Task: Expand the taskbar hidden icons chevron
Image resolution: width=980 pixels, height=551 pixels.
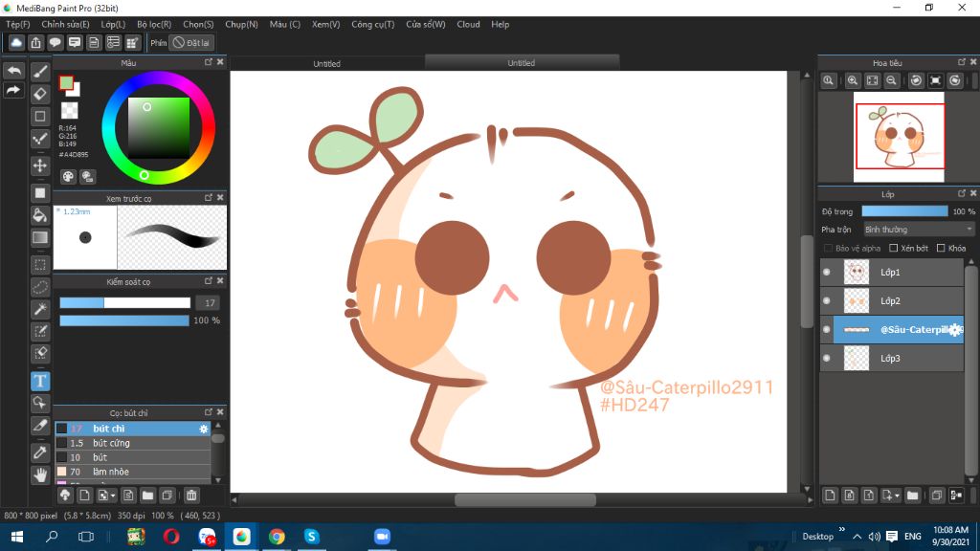Action: coord(857,537)
